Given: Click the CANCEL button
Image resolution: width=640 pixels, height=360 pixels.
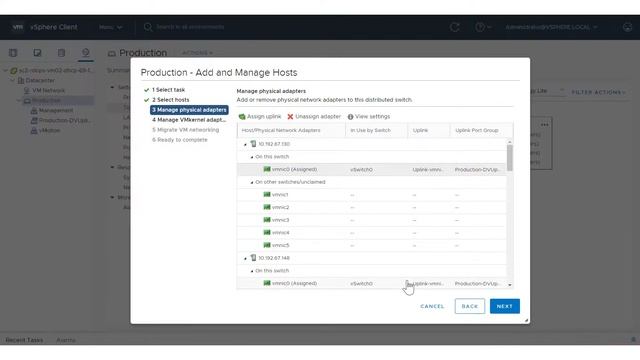Looking at the screenshot, I should 432,306.
